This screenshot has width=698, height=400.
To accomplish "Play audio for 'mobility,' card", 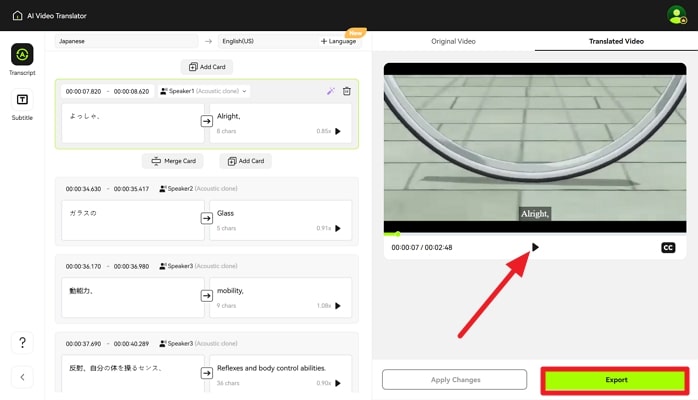I will (338, 306).
